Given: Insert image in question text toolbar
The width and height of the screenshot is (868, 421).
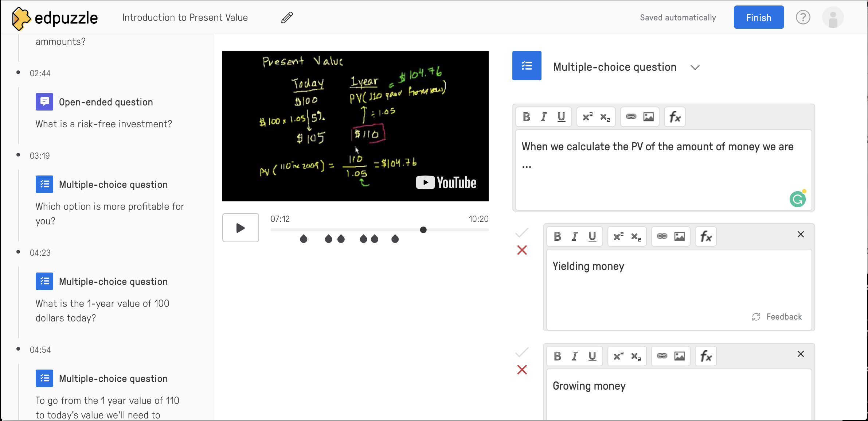Looking at the screenshot, I should [x=648, y=117].
